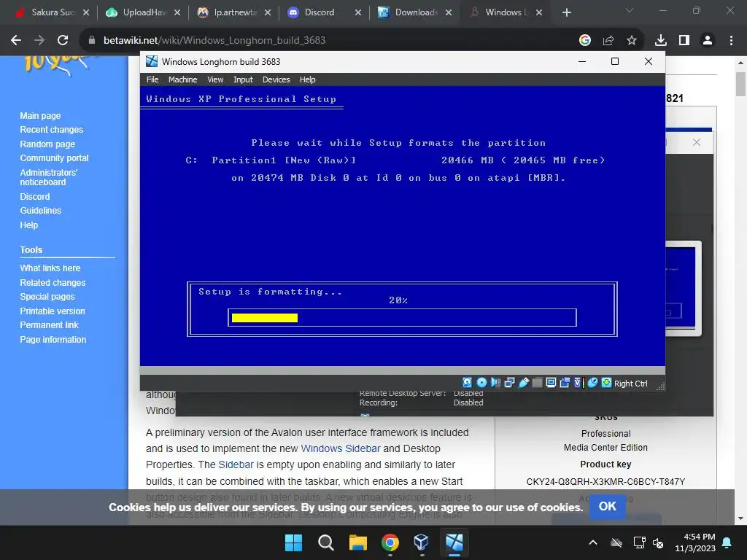Go back with the browser back arrow
Image resolution: width=747 pixels, height=560 pixels.
click(x=16, y=40)
